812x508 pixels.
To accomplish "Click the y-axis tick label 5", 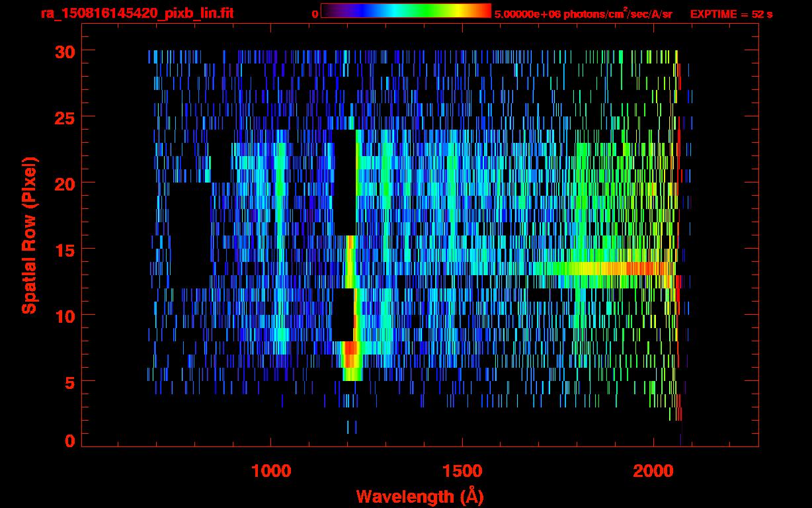I will (x=69, y=382).
